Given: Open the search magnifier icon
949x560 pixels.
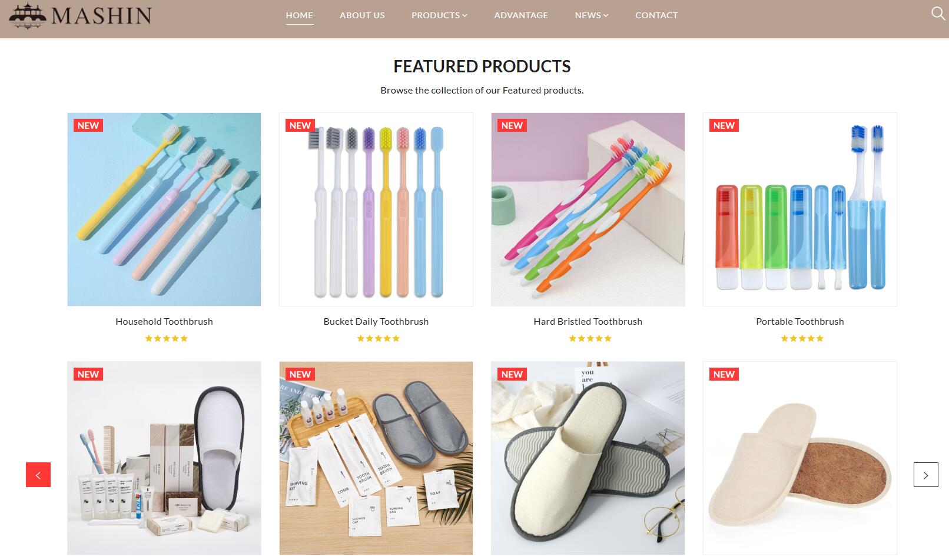Looking at the screenshot, I should click(938, 14).
